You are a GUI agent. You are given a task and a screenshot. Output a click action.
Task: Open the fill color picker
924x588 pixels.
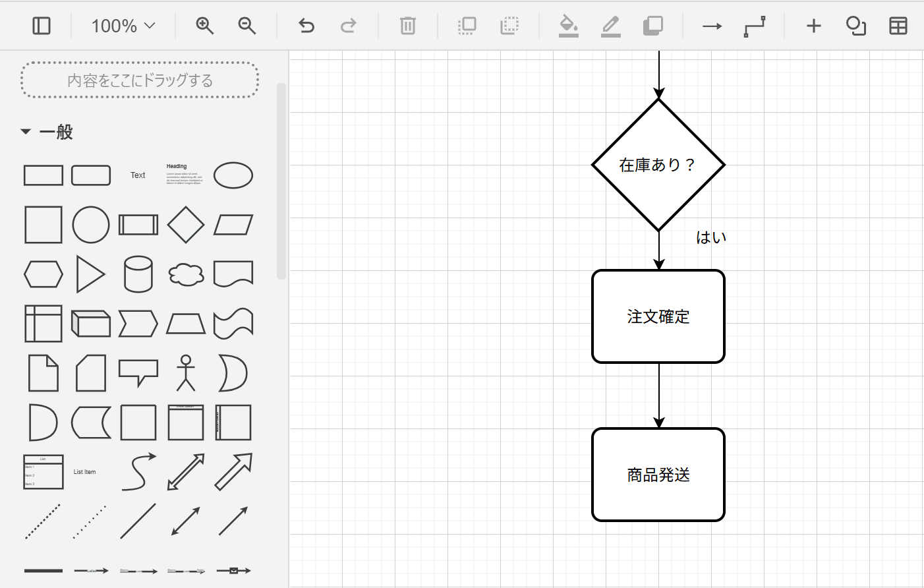tap(568, 26)
